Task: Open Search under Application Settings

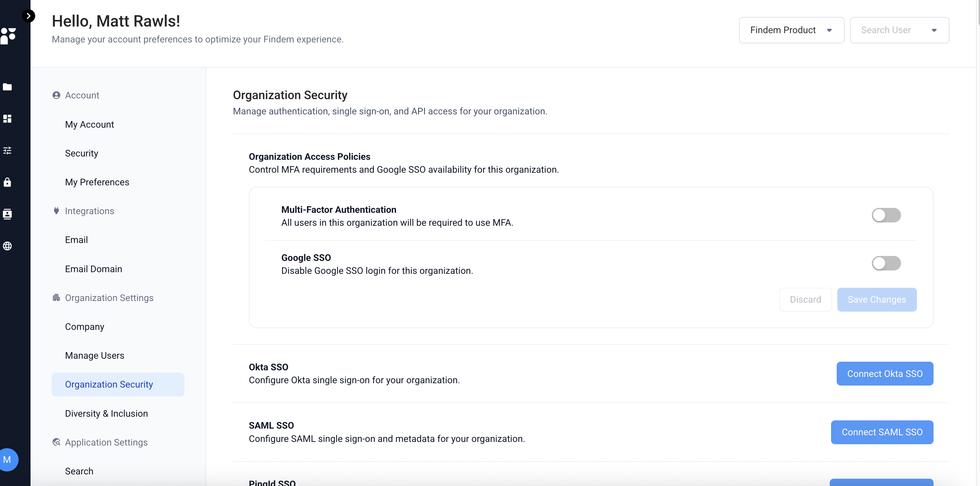Action: (x=79, y=471)
